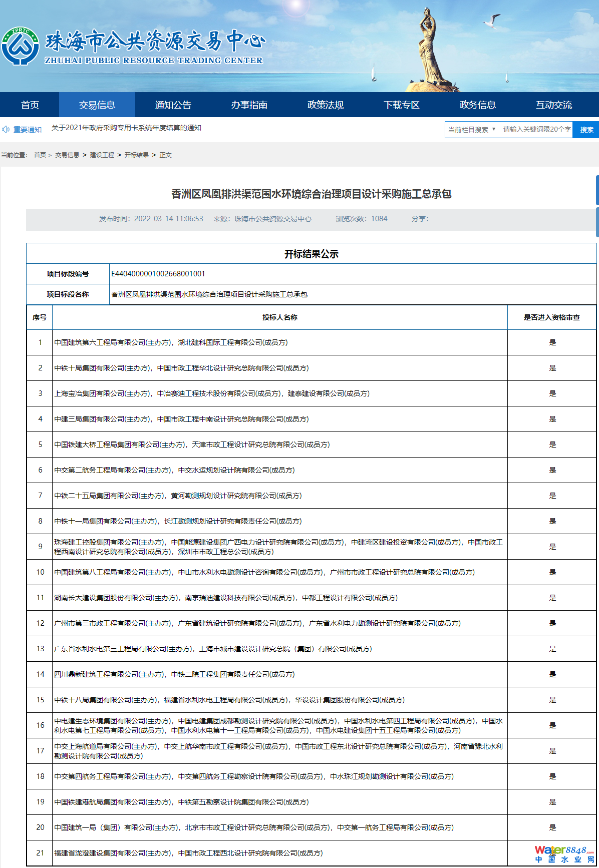
Task: Click the 首页 breadcrumb link
Action: (x=40, y=155)
